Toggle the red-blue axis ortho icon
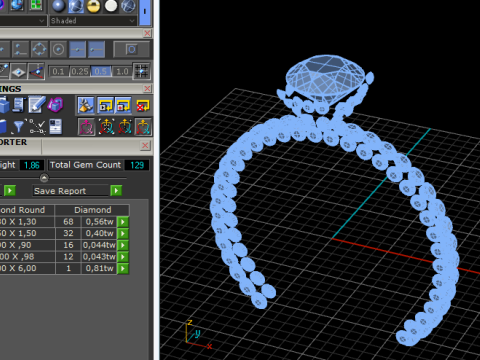480x360 pixels. click(36, 71)
